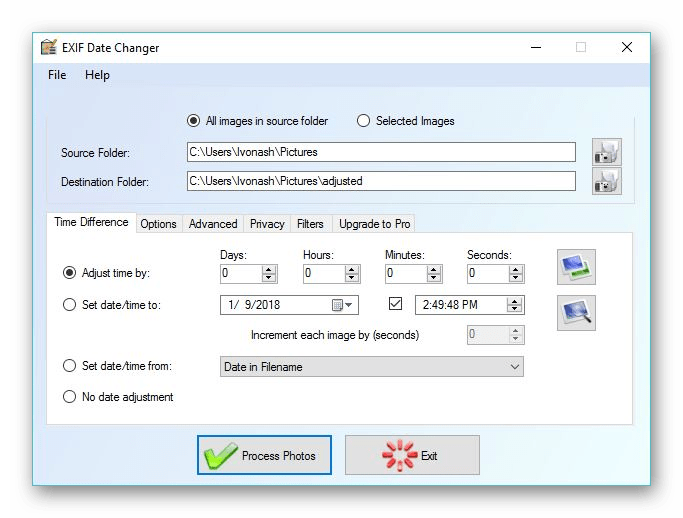This screenshot has width=683, height=518.
Task: Decrease Seconds value with down arrow
Action: [516, 278]
